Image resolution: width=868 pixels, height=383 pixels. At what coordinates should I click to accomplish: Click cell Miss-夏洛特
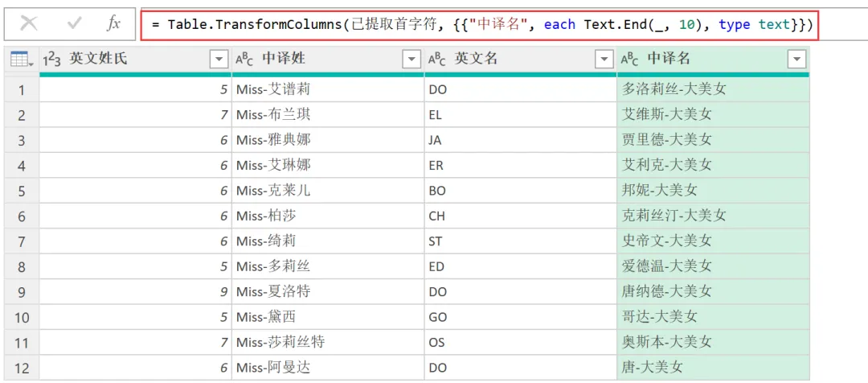[x=328, y=291]
